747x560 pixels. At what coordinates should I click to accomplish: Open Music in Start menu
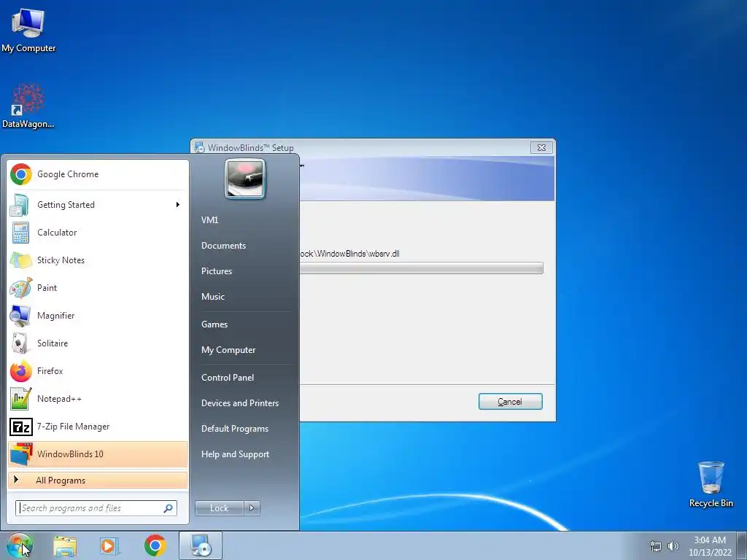click(212, 297)
